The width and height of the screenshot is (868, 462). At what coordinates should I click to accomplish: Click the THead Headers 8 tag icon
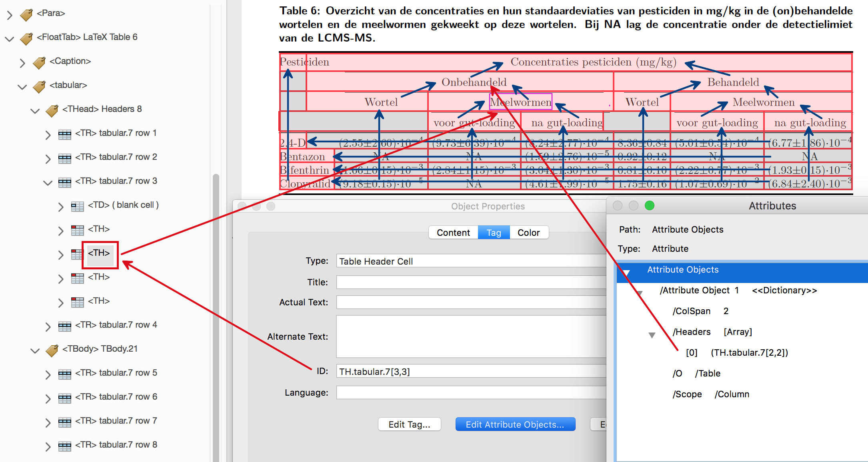(x=52, y=110)
